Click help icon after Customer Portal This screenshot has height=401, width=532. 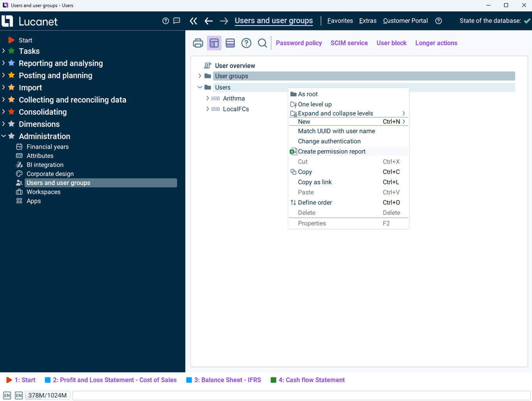pos(439,21)
